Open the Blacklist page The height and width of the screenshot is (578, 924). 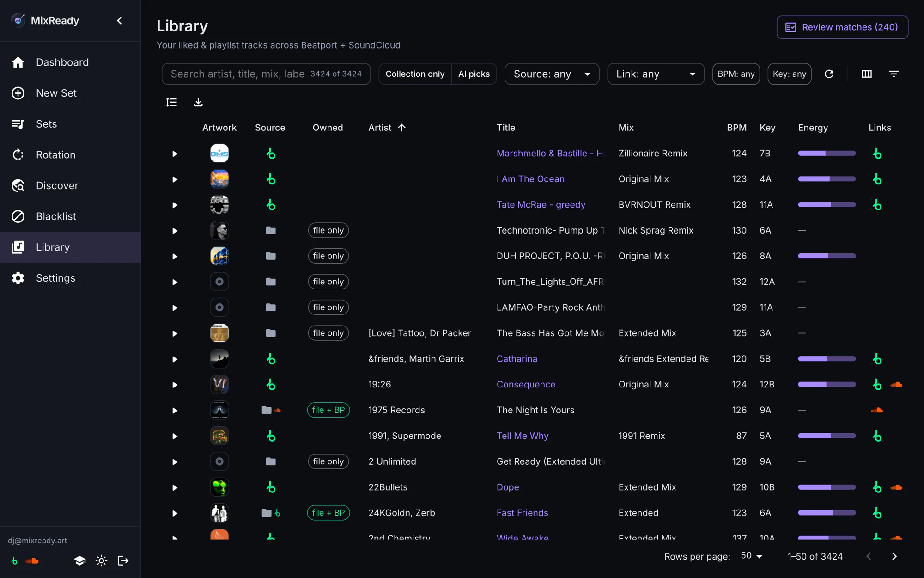[70, 216]
